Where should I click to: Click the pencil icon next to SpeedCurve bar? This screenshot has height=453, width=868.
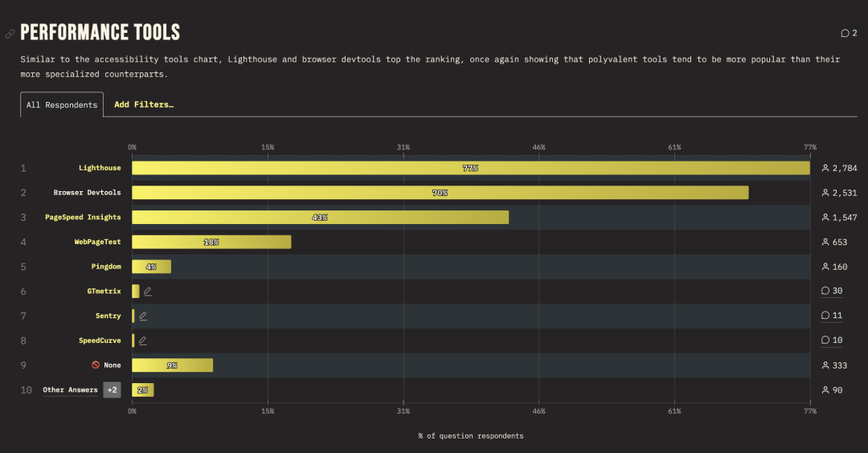(143, 341)
